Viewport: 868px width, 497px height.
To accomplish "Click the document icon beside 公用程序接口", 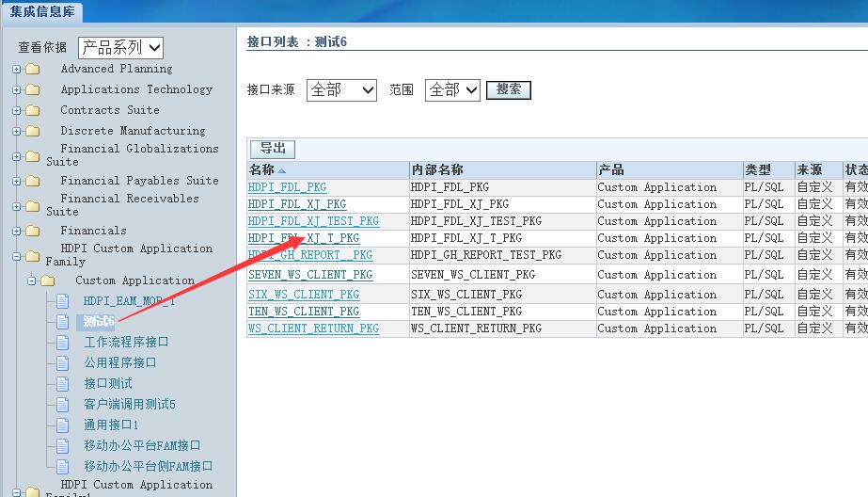I will pyautogui.click(x=63, y=363).
